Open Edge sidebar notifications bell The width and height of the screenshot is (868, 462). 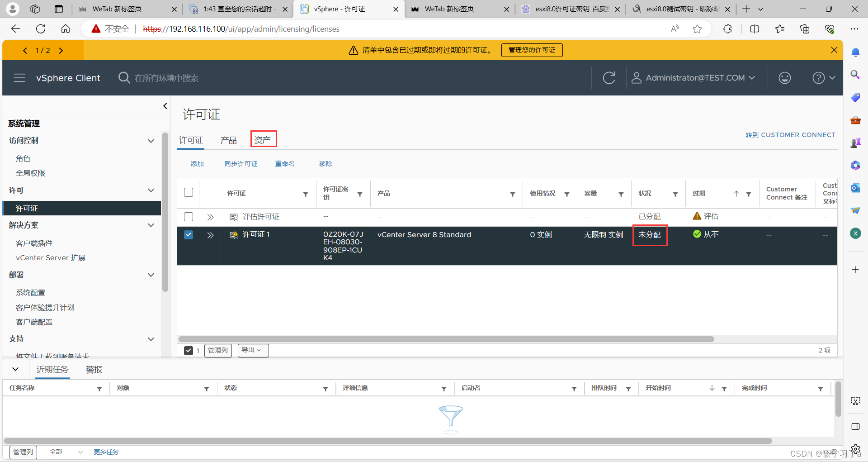855,52
